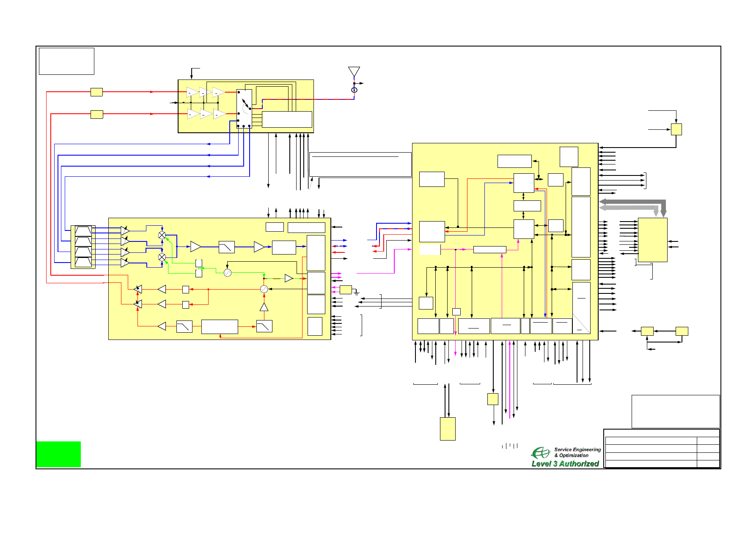Screen dimensions: 756x534
Task: Click the yellow box connected to the ground symbol
Action: (346, 290)
